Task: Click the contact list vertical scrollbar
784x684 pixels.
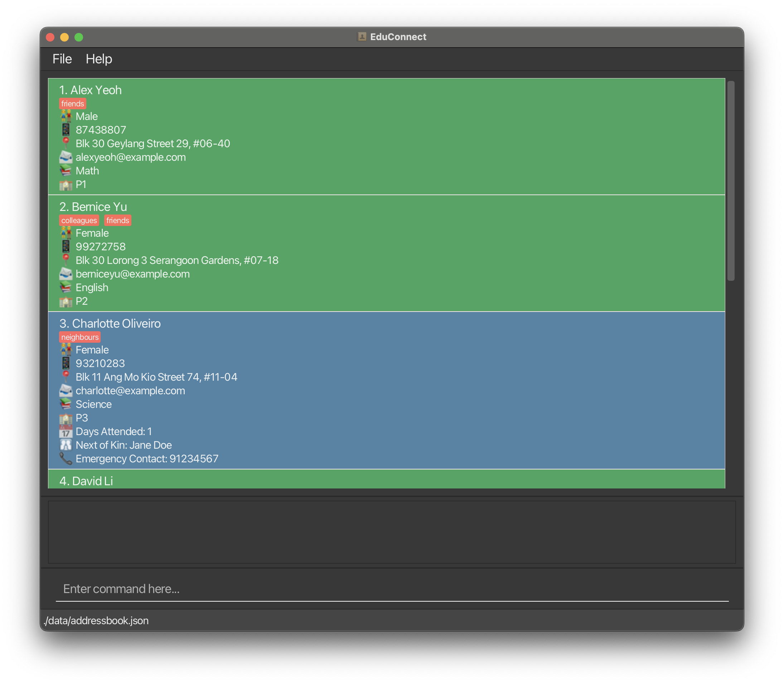Action: pyautogui.click(x=731, y=180)
